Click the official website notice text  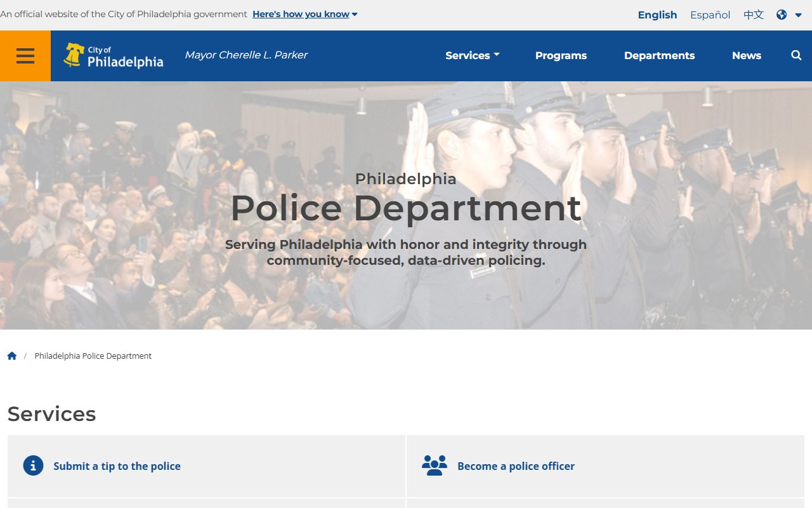124,14
